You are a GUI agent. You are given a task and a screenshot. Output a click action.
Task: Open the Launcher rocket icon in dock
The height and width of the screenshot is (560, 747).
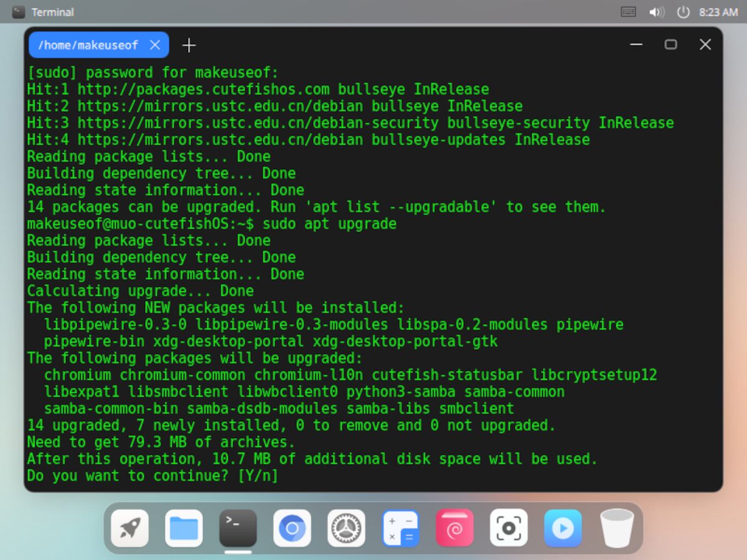pos(129,528)
